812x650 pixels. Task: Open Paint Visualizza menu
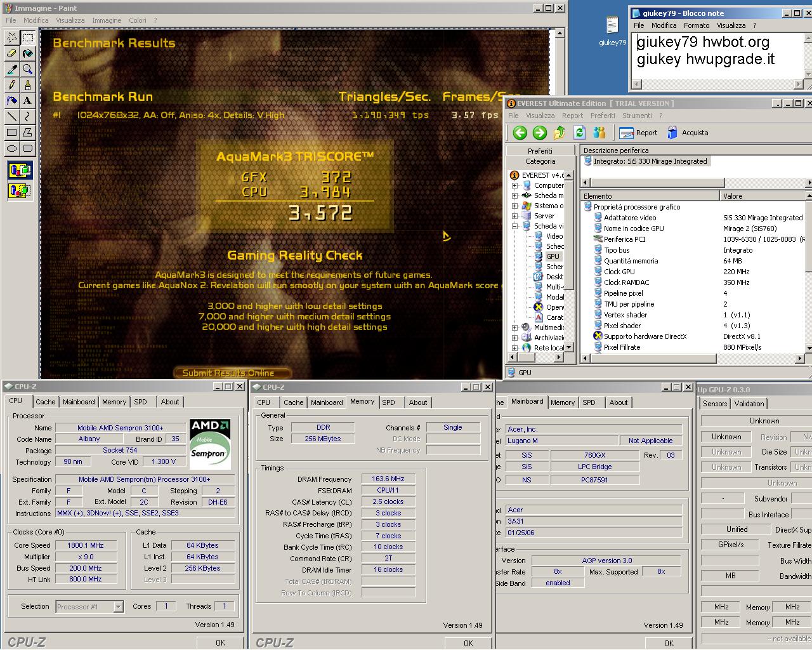70,20
